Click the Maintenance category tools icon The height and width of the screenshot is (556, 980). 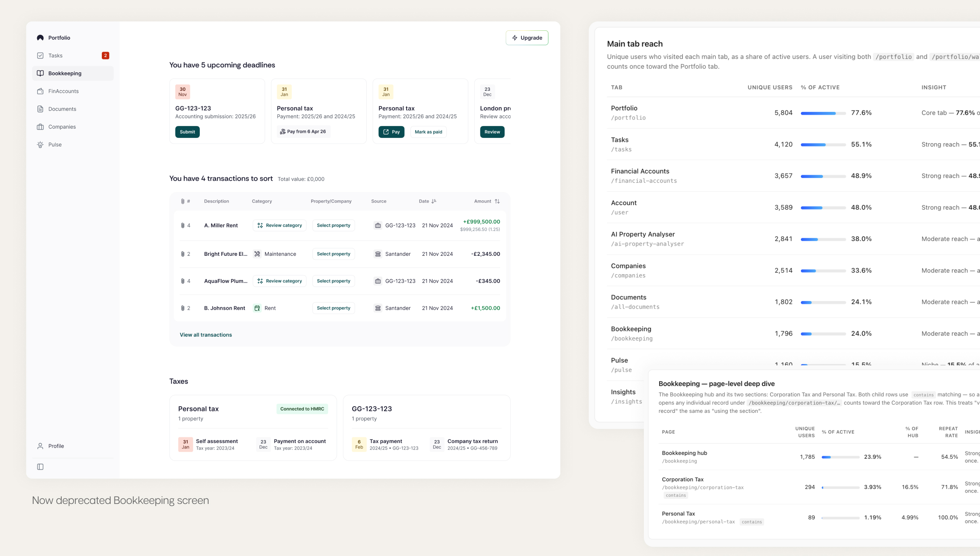[x=257, y=254]
